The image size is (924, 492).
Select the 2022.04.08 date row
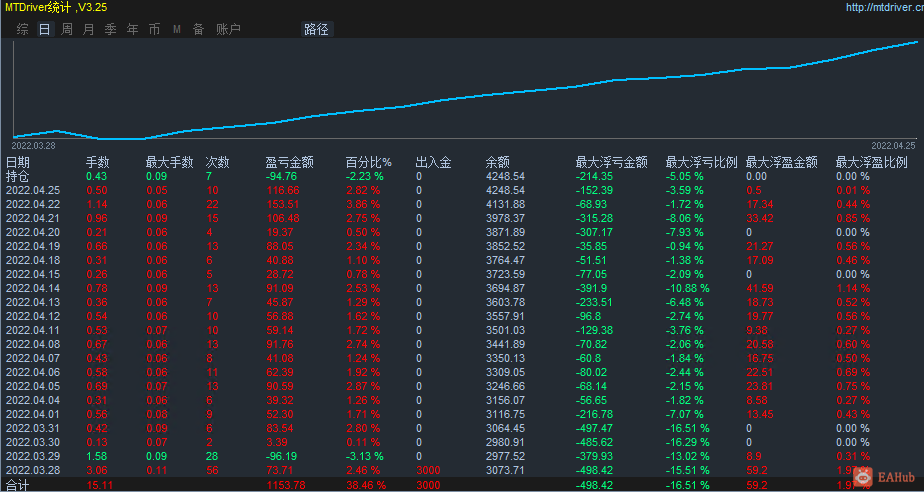coord(32,344)
